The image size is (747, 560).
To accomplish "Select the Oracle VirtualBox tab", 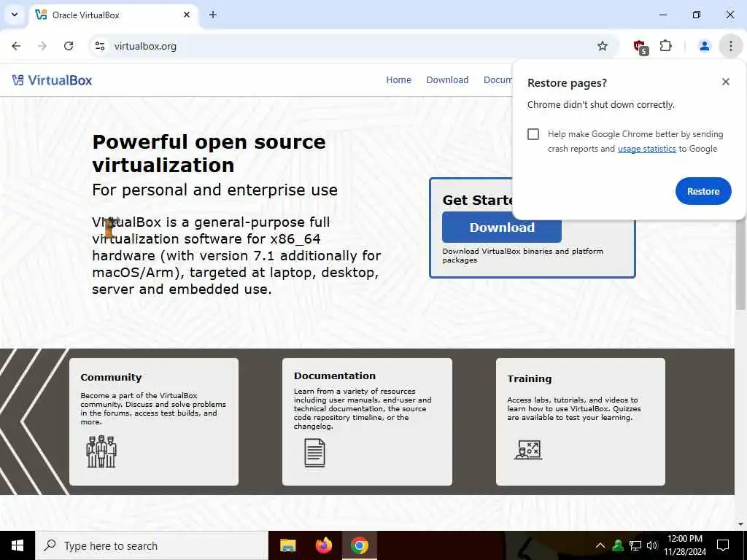I will (113, 15).
